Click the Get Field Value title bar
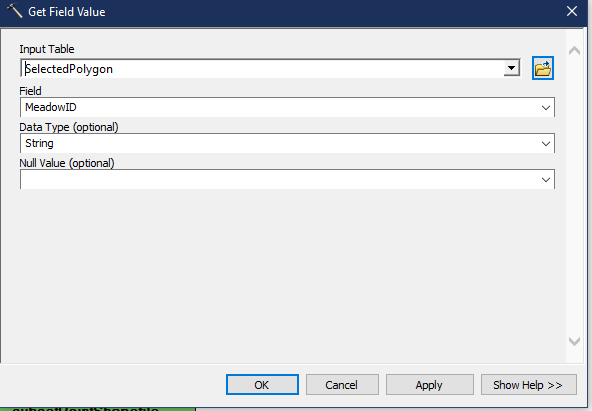Viewport: 592px width, 411px height. (294, 11)
